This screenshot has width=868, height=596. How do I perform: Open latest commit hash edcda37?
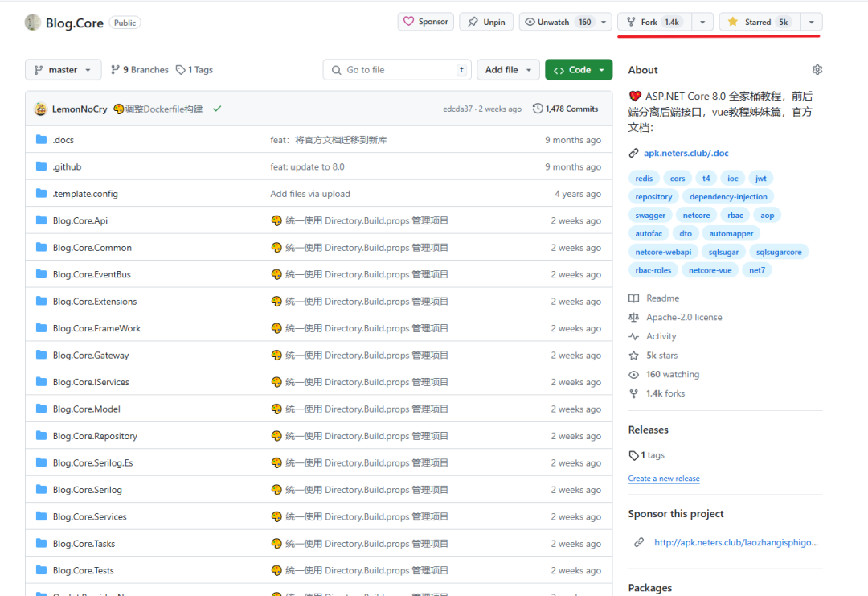pyautogui.click(x=458, y=109)
